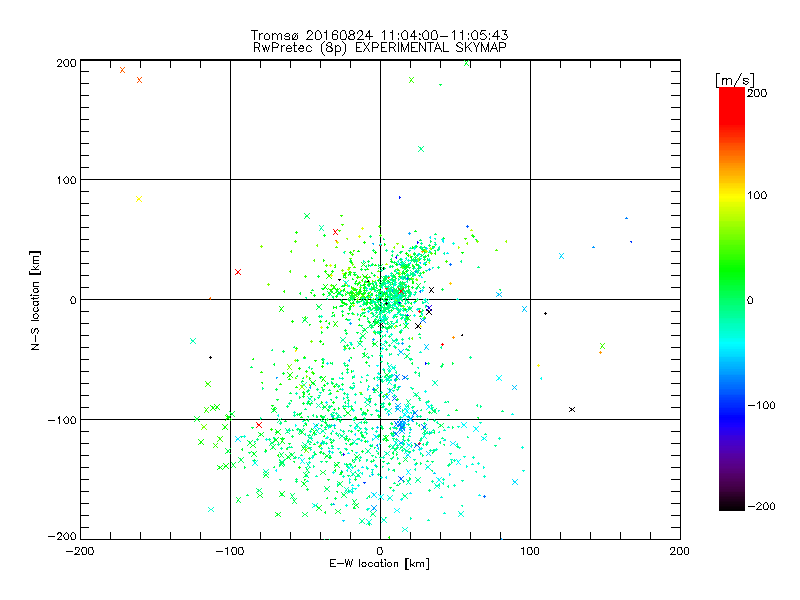Click the lone yellow X marker in upper-left quadrant
800x600 pixels.
[x=139, y=199]
